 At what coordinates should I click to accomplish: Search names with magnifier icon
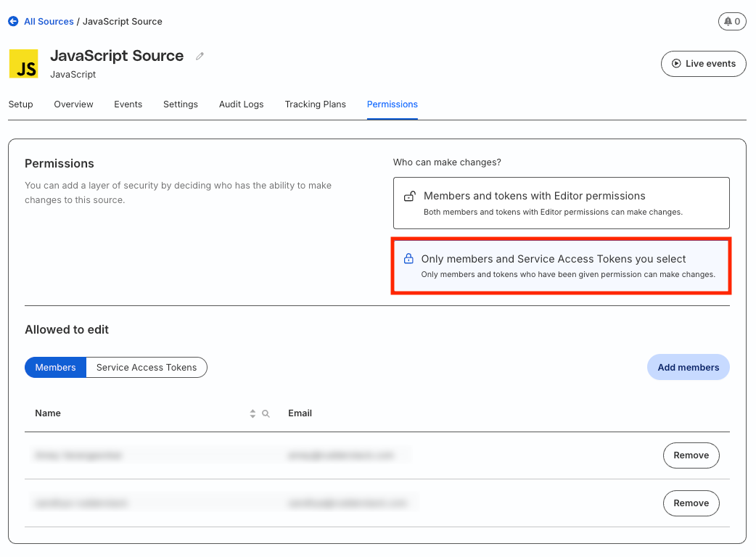[266, 413]
